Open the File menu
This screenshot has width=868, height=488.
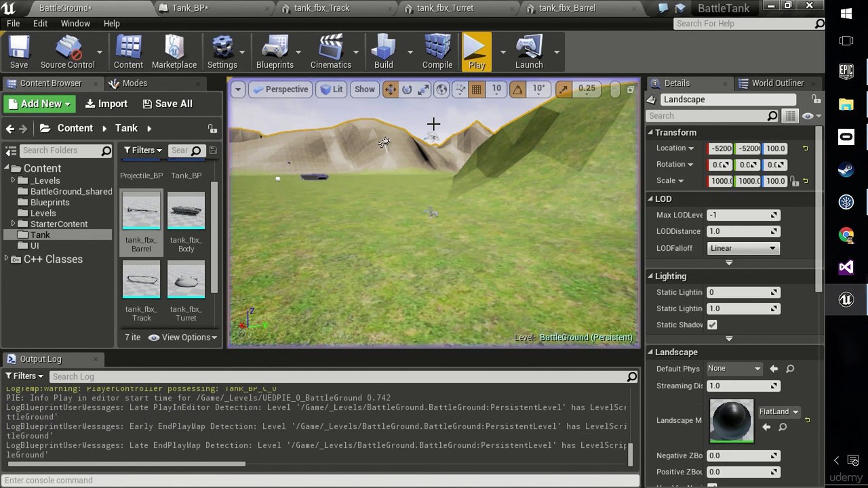click(13, 24)
